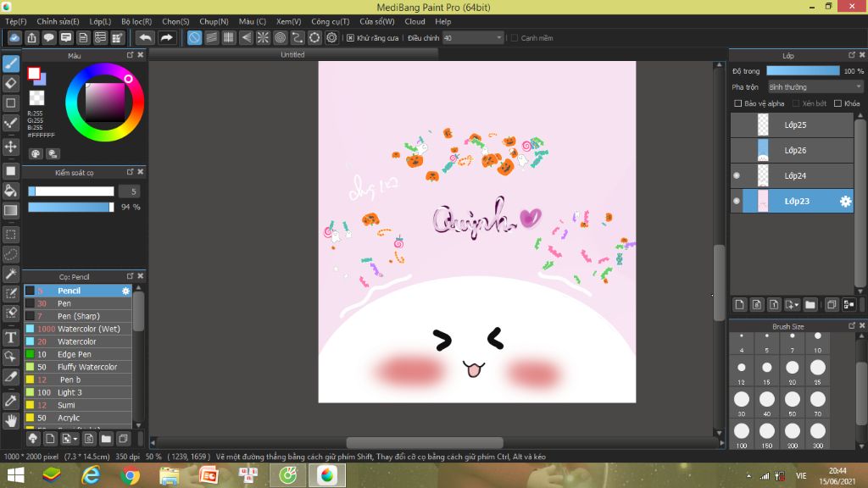
Task: Select the Watercolor (Wet) brush
Action: [78, 330]
